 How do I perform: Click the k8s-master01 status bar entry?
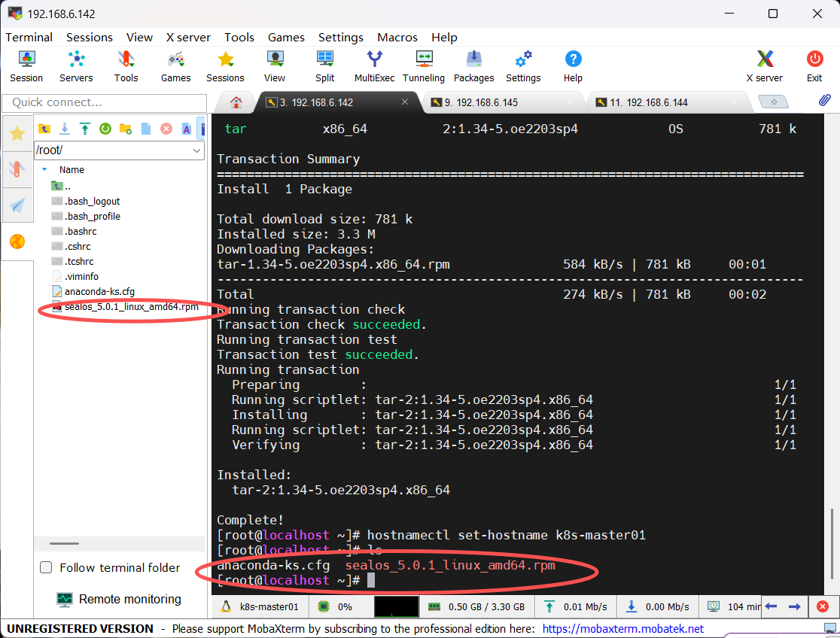[261, 606]
